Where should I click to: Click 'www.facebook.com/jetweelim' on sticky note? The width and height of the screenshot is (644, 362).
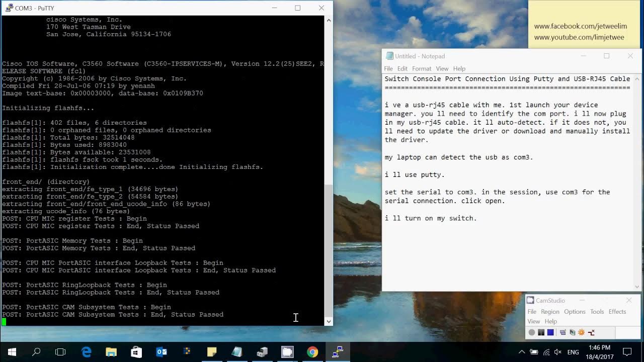pyautogui.click(x=581, y=26)
